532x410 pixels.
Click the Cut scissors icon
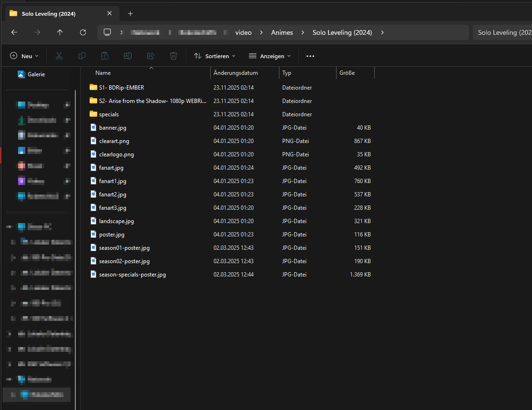click(x=59, y=56)
